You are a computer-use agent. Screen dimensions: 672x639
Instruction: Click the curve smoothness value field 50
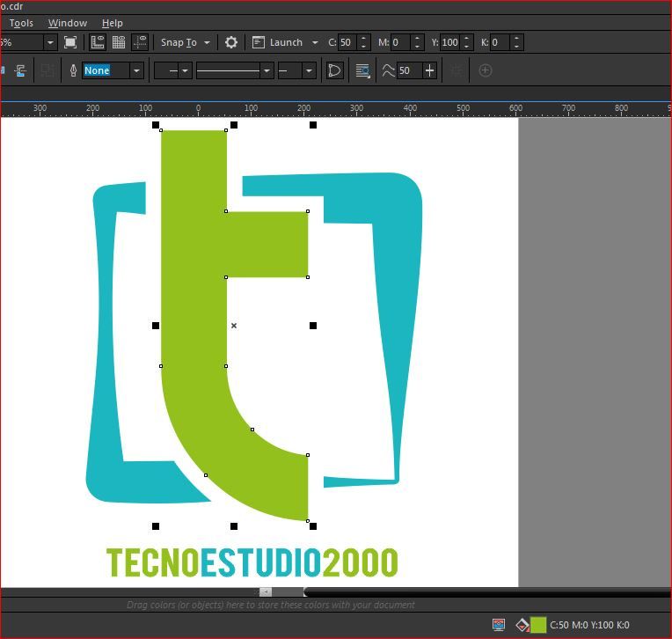409,70
